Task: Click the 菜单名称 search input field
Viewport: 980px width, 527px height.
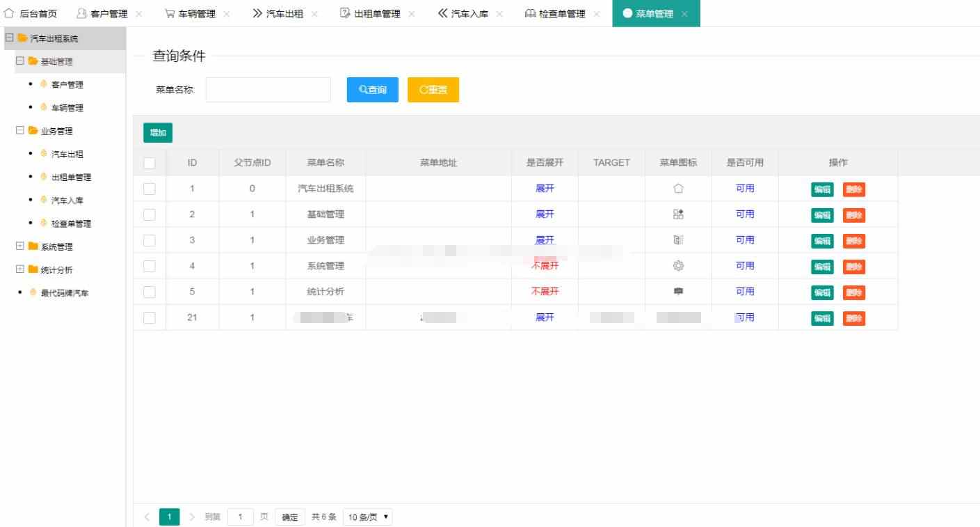Action: click(268, 90)
